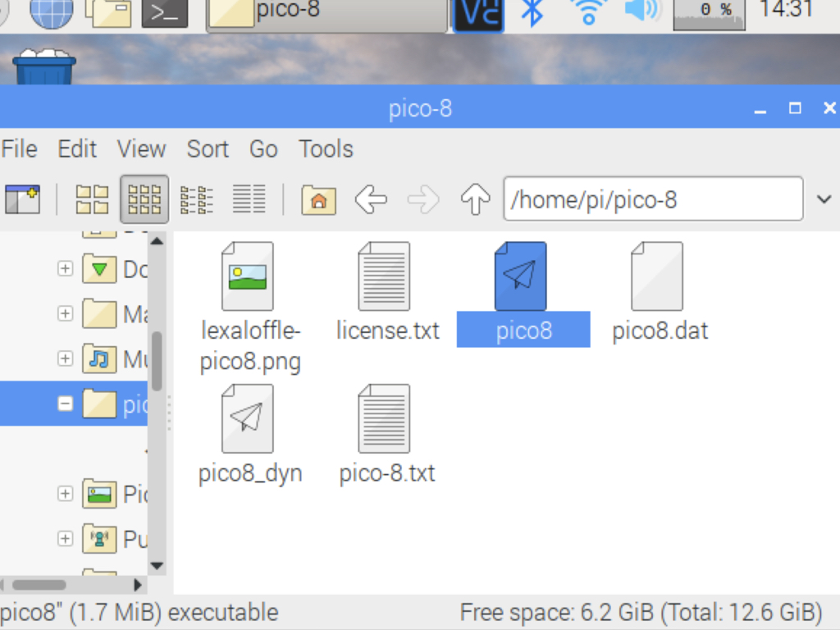Viewport: 840px width, 630px height.
Task: Click the sidebar scrollbar up arrow
Action: tap(157, 241)
